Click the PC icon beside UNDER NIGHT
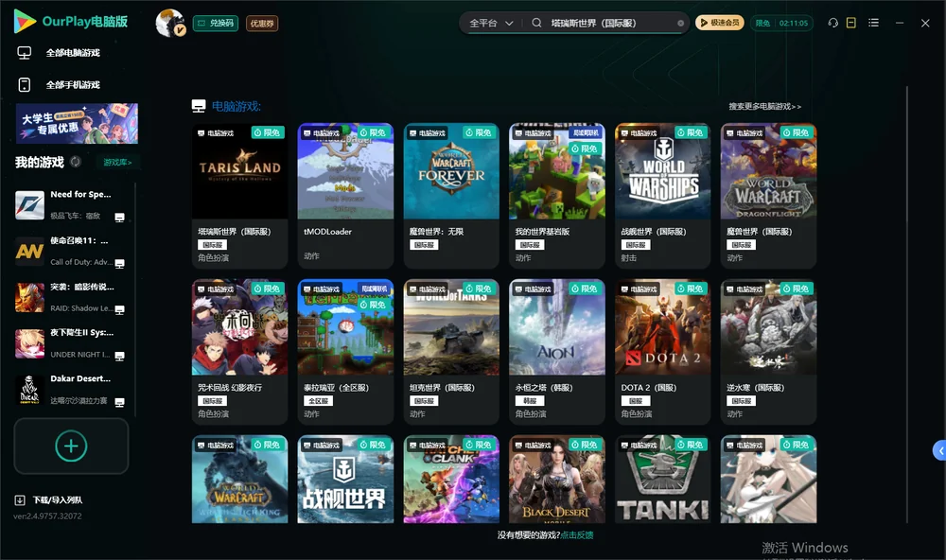946x560 pixels. [119, 356]
